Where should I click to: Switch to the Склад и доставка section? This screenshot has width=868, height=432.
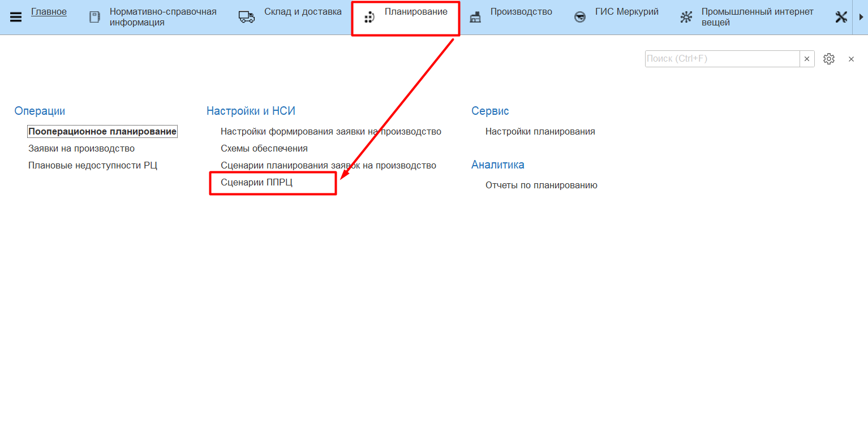click(x=303, y=12)
